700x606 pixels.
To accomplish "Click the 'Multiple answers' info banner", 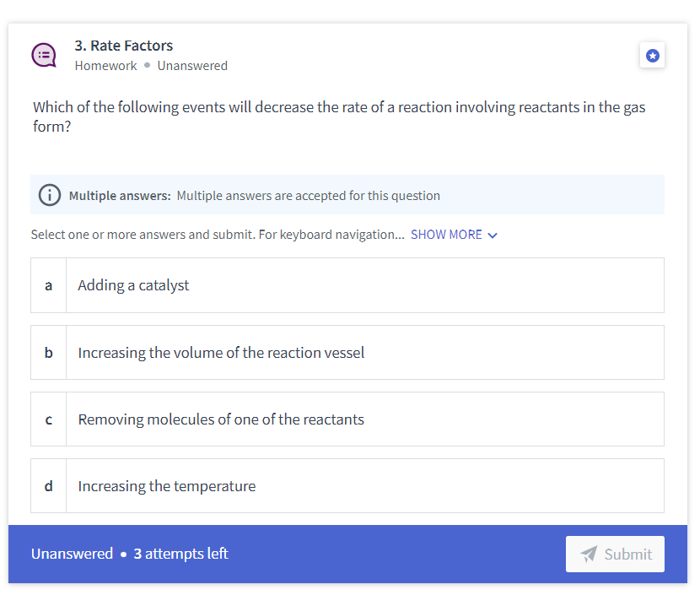I will [x=347, y=195].
